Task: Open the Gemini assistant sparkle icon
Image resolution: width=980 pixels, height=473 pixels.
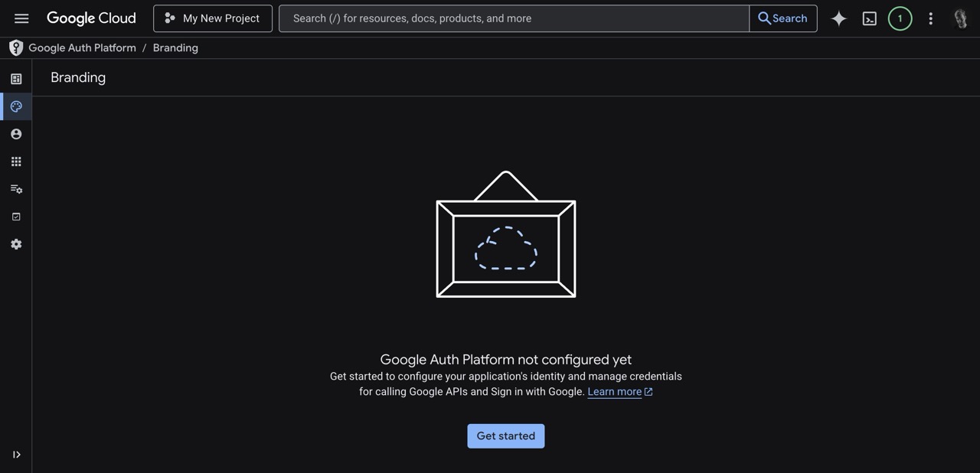Action: coord(838,18)
